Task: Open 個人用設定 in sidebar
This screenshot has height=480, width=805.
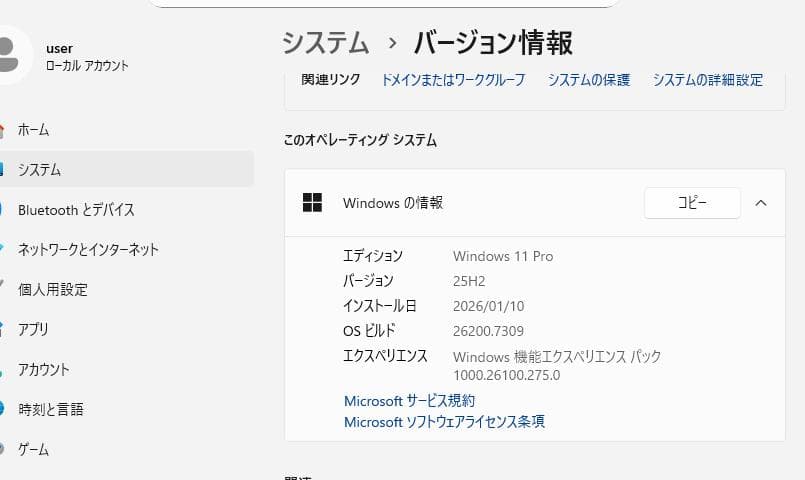Action: (x=126, y=290)
